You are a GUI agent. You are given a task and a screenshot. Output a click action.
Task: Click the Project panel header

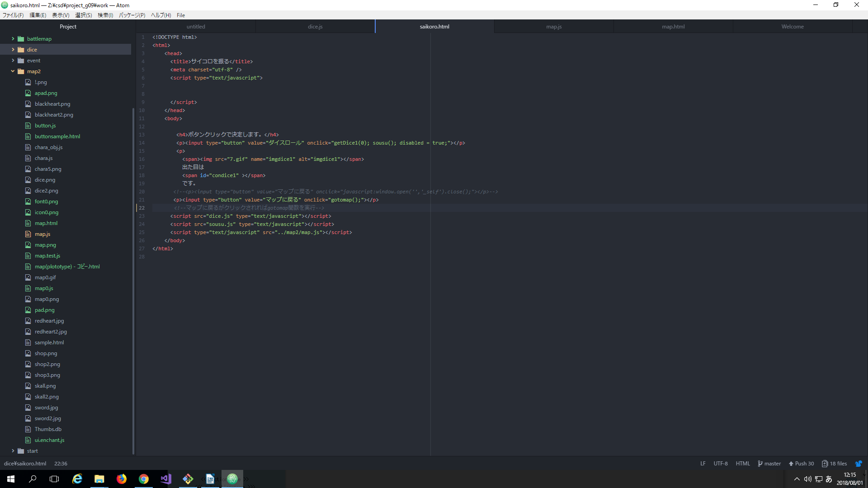click(68, 27)
